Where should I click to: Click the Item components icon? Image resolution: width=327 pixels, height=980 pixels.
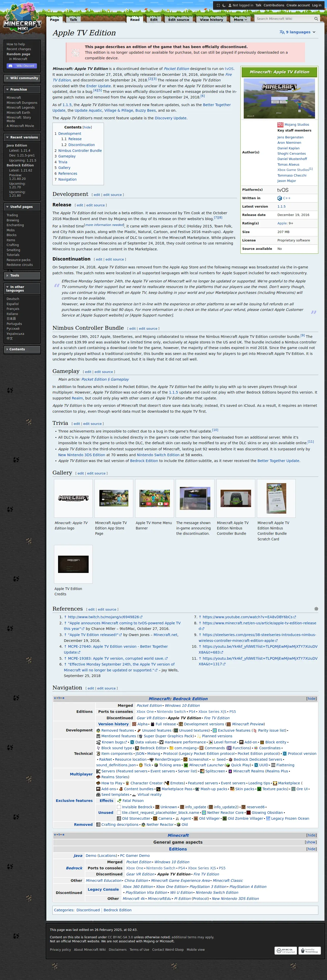[98, 754]
